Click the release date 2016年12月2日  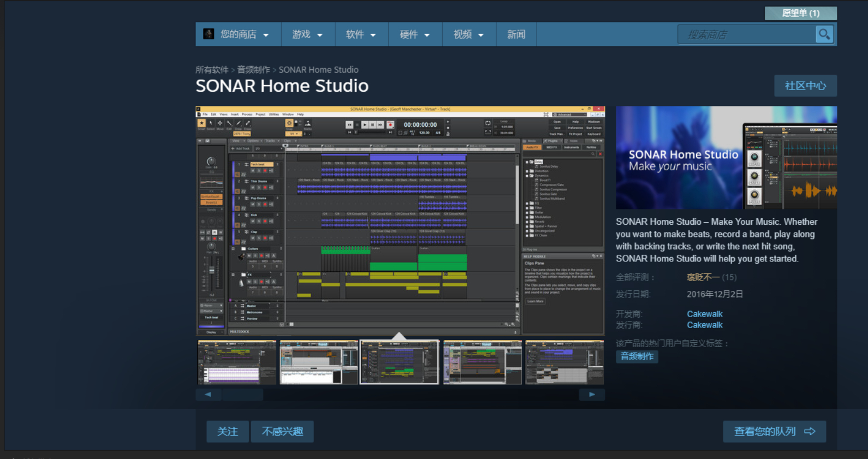[715, 294]
